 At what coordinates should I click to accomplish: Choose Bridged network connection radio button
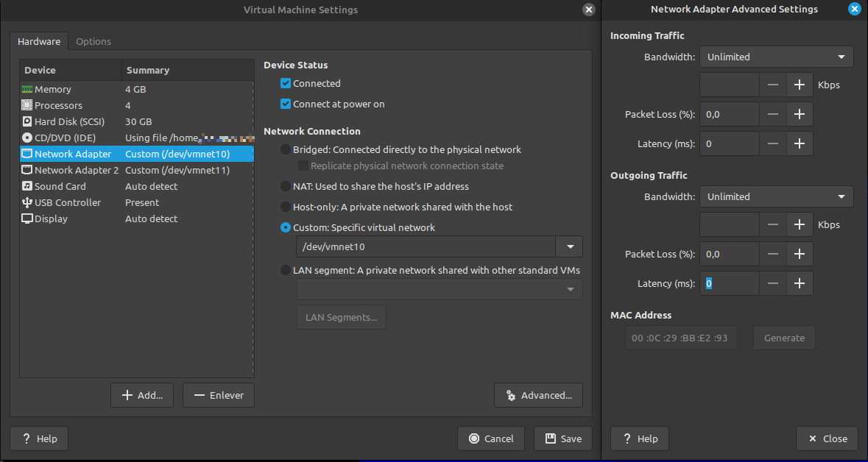tap(286, 149)
